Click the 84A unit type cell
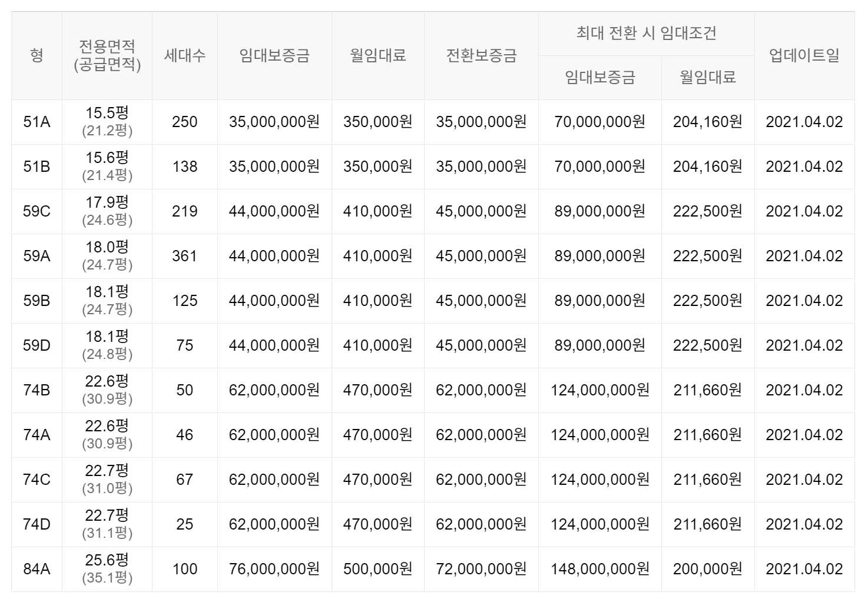 [37, 569]
